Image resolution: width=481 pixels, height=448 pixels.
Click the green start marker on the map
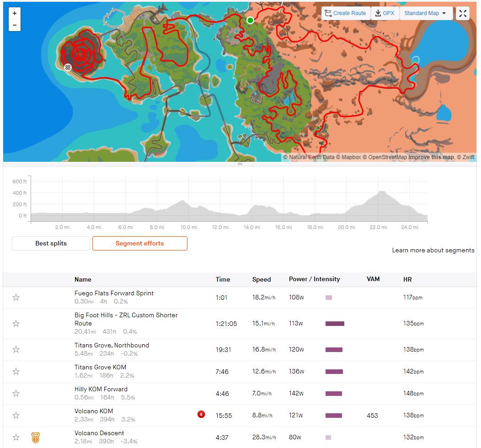click(250, 20)
